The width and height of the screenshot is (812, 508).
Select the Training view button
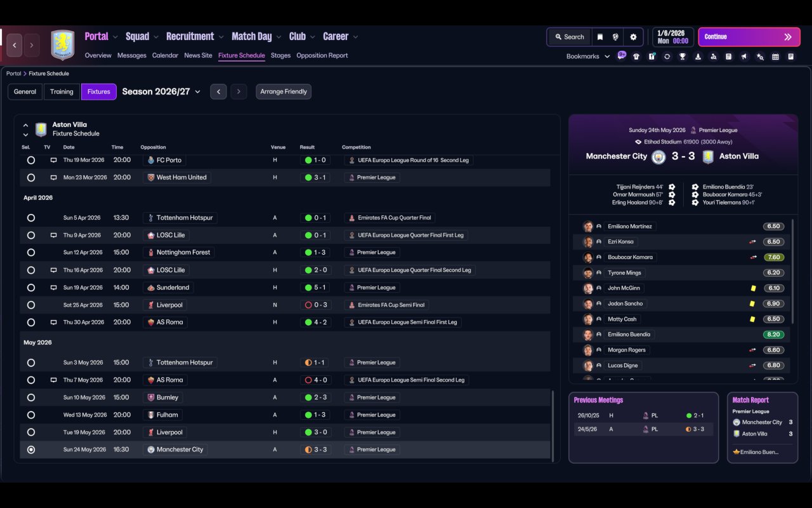[62, 91]
